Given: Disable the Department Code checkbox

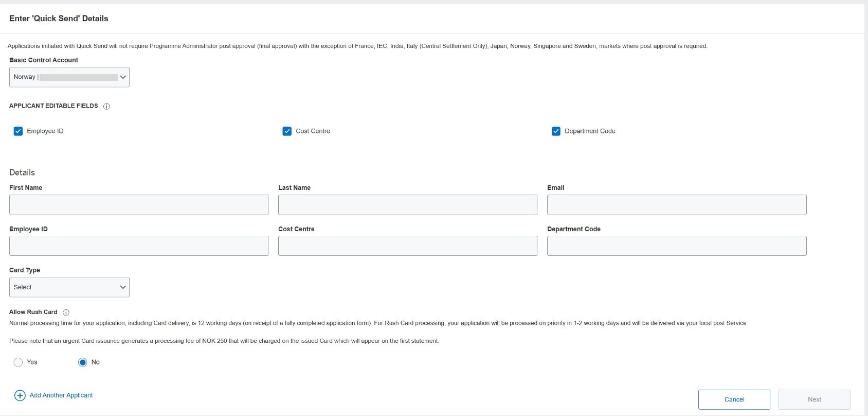Looking at the screenshot, I should click(556, 131).
